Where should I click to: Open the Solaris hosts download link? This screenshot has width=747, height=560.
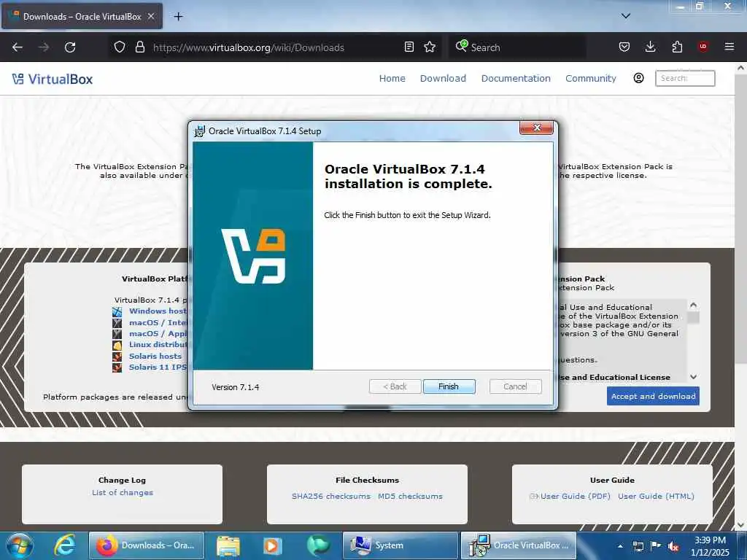click(x=155, y=356)
